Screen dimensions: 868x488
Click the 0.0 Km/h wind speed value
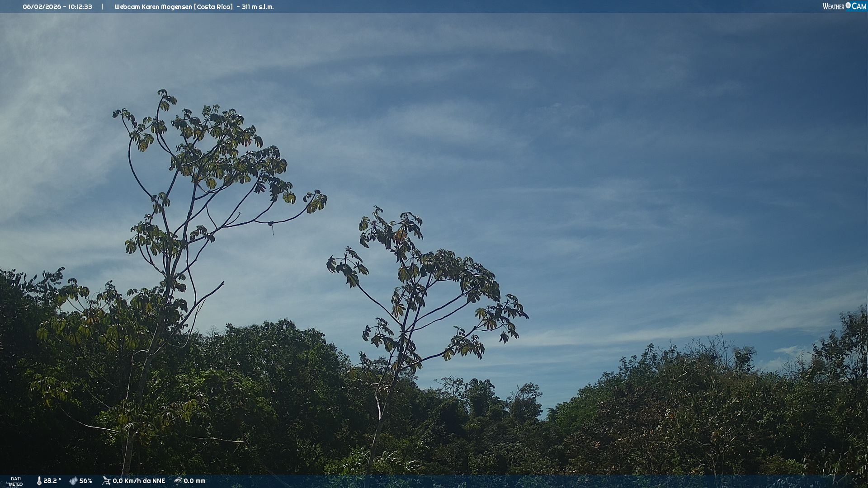click(x=127, y=481)
